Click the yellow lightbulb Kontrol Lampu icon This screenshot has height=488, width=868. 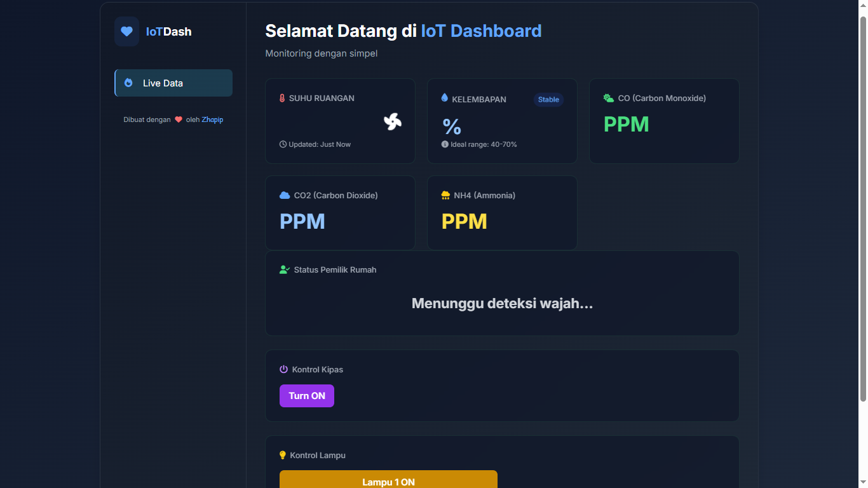point(283,455)
